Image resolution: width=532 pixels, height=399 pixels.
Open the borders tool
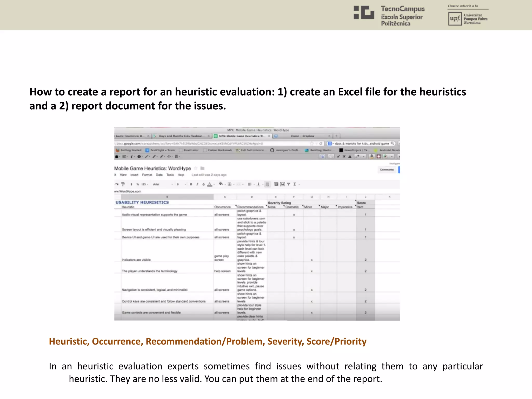229,184
